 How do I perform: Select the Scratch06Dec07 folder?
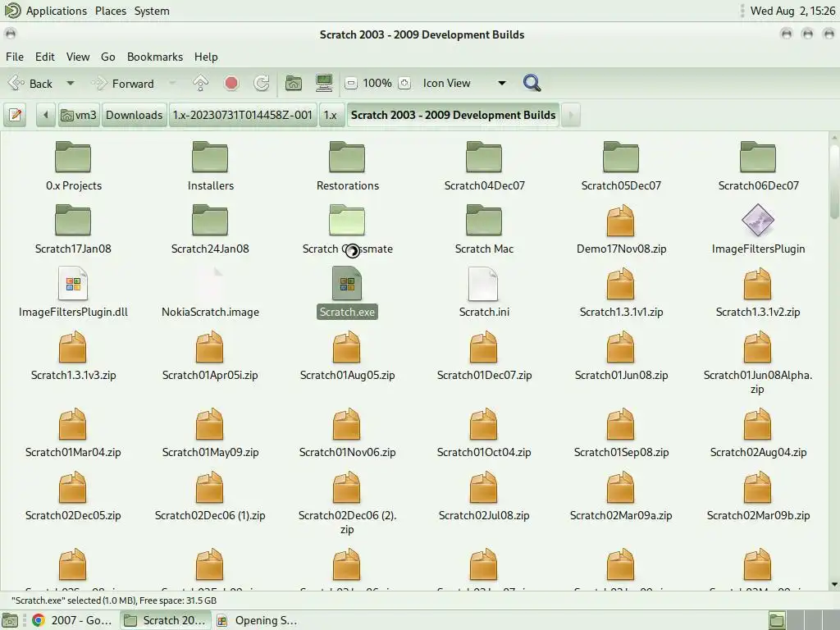click(758, 167)
